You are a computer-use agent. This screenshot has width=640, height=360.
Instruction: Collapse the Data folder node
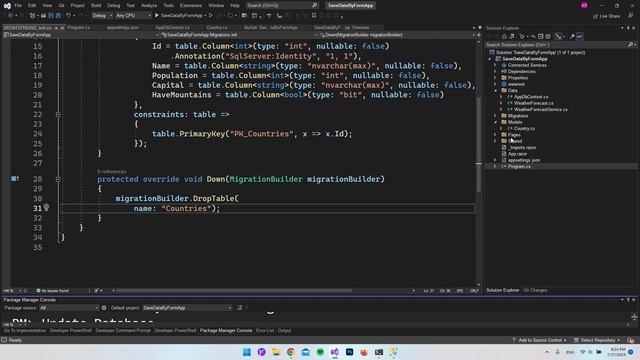(x=496, y=90)
